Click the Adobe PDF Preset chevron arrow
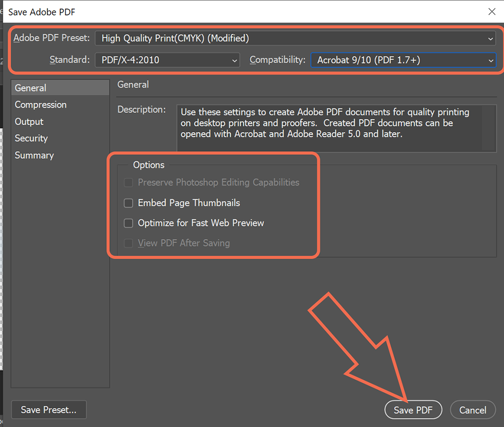 (x=490, y=39)
